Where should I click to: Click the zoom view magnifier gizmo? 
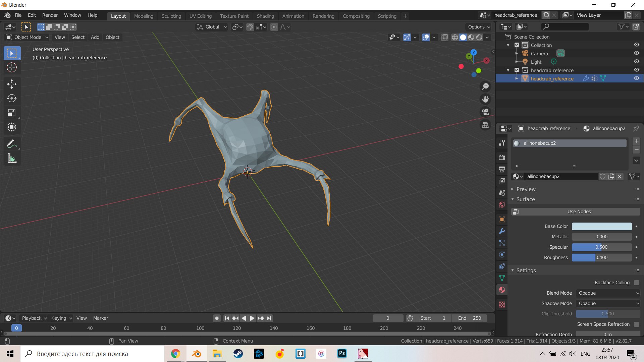pos(485,87)
